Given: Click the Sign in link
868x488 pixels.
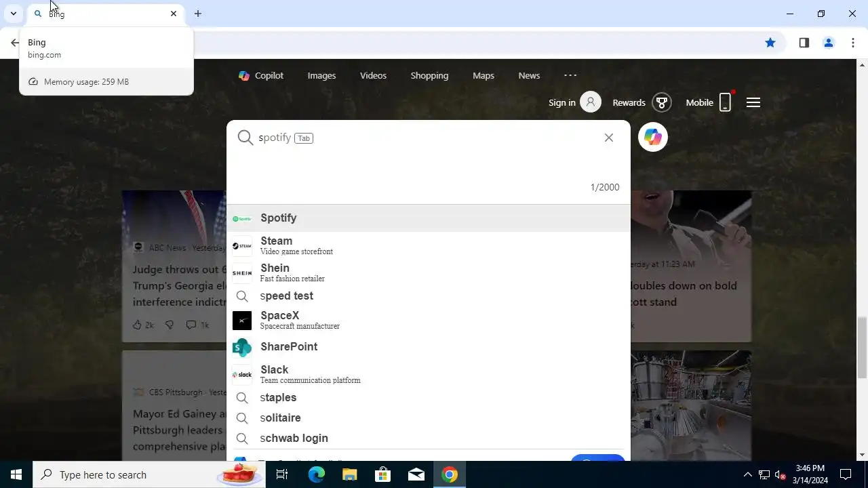Looking at the screenshot, I should pyautogui.click(x=562, y=102).
